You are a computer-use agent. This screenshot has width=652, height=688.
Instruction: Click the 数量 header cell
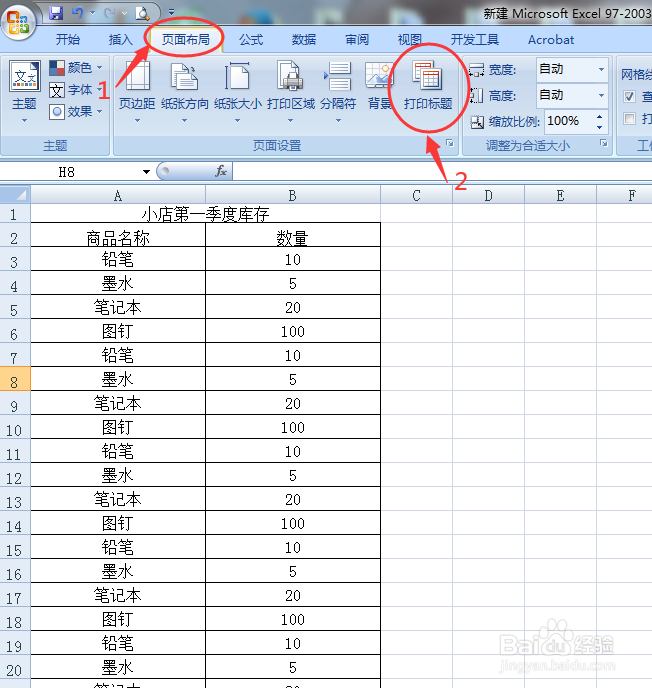click(x=293, y=235)
